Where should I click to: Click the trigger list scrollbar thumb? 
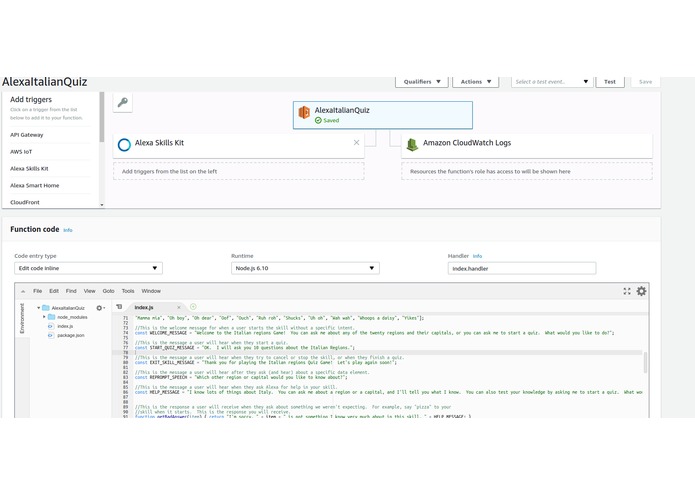[102, 117]
